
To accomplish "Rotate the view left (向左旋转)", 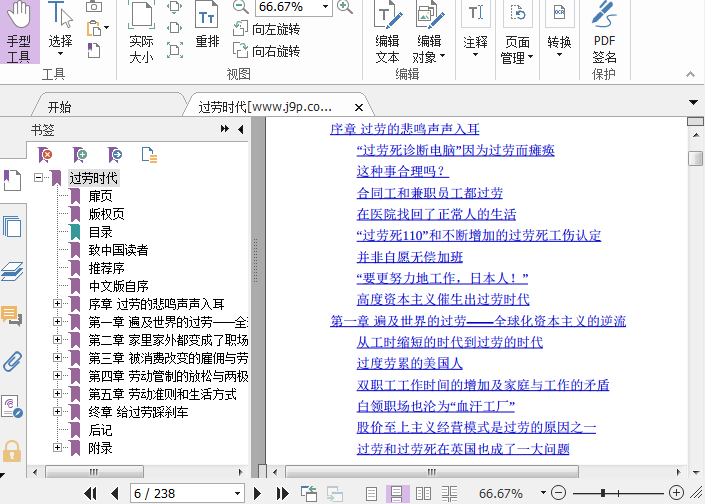I will [267, 29].
